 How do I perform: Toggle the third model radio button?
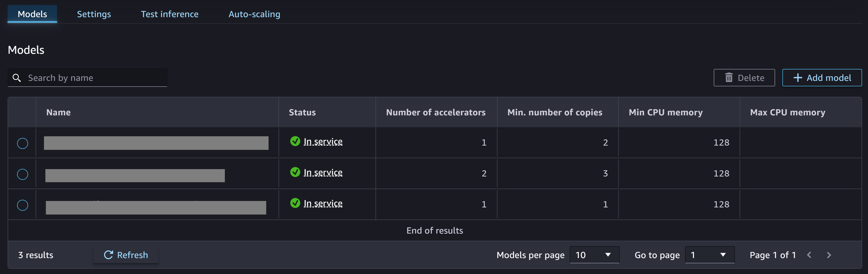pyautogui.click(x=22, y=205)
